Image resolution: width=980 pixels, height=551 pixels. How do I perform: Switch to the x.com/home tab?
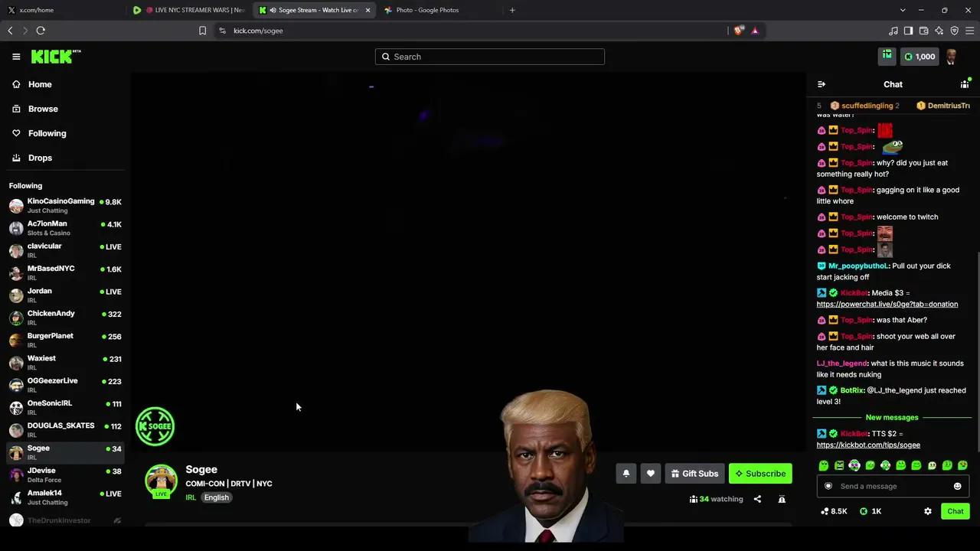pos(61,10)
